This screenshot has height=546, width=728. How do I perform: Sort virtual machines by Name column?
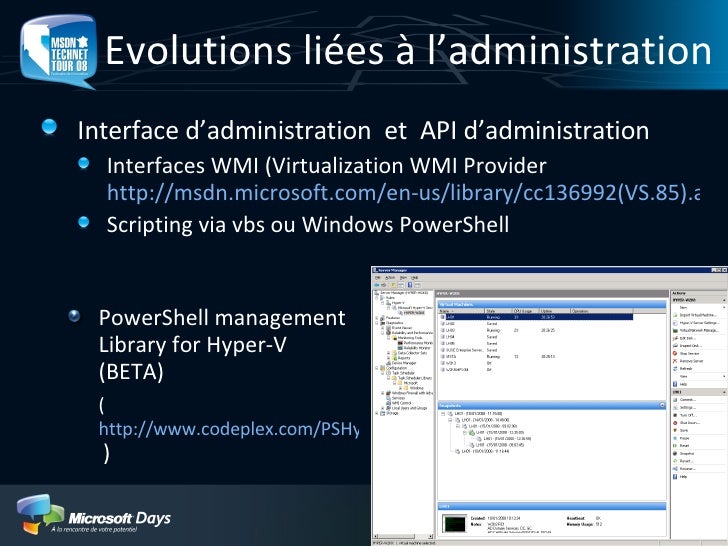462,311
